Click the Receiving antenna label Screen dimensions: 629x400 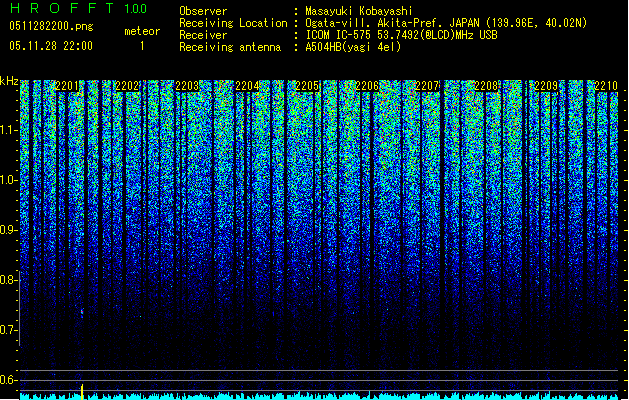point(230,47)
